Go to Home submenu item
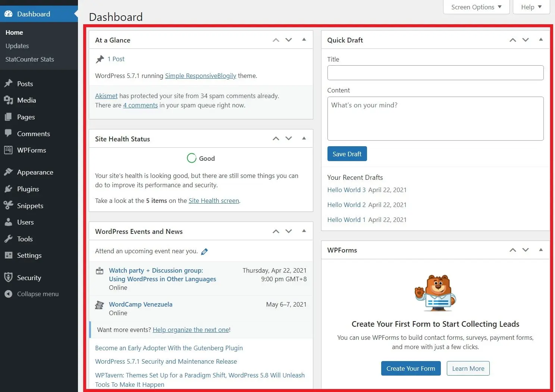Screen dimensions: 555x392 point(14,32)
